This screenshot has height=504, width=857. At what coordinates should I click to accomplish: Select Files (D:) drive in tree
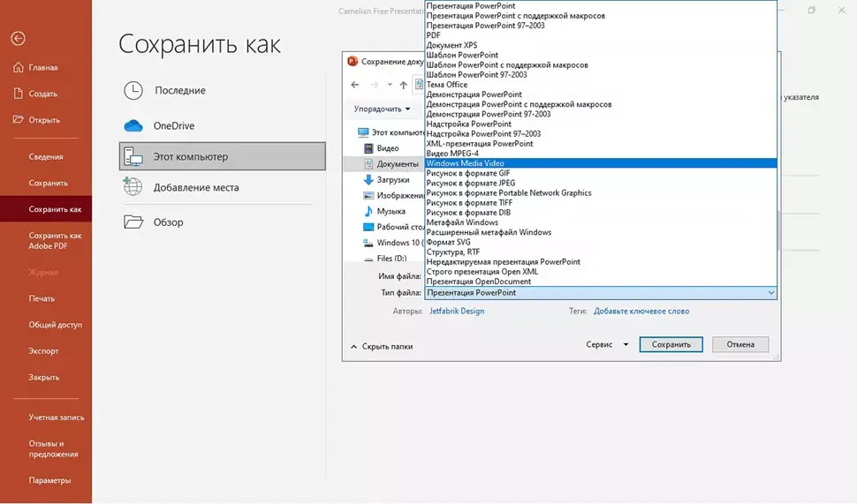[385, 258]
